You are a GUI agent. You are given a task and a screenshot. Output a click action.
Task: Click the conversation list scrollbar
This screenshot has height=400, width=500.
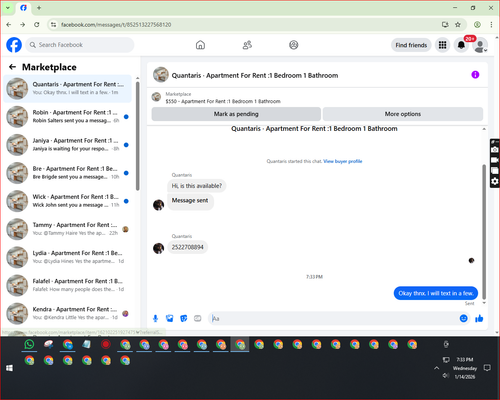tap(137, 136)
